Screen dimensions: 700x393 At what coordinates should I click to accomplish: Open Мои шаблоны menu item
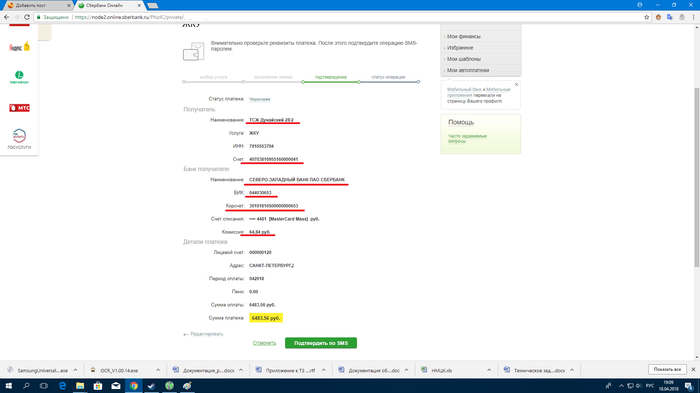coord(464,59)
